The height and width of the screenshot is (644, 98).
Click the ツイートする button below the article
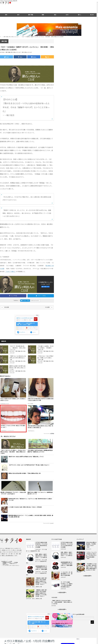click(x=41, y=296)
